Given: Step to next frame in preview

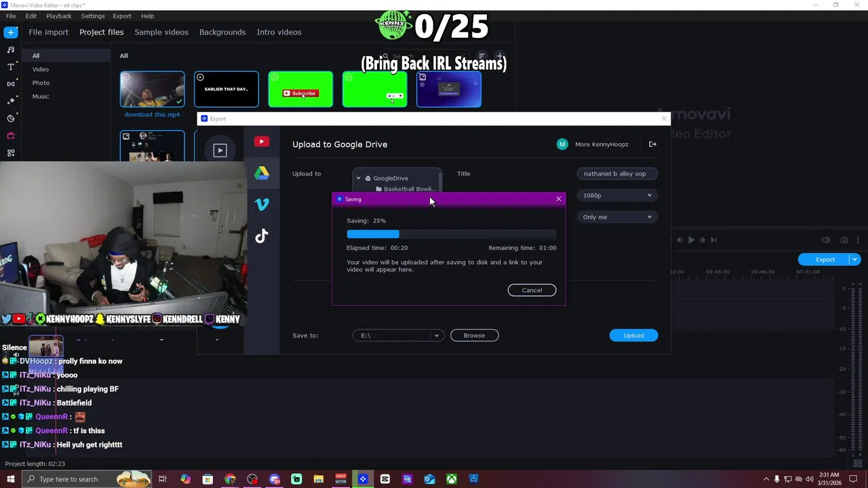Looking at the screenshot, I should (x=703, y=240).
